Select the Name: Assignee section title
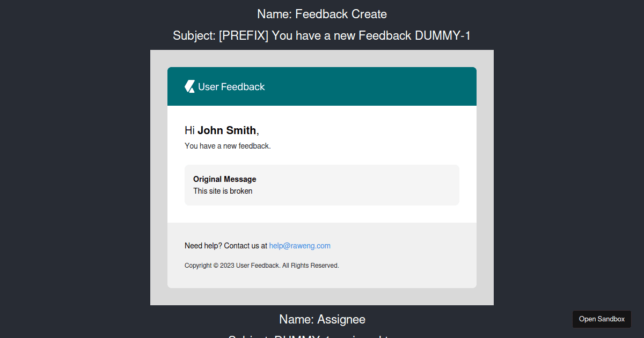The height and width of the screenshot is (338, 644). pyautogui.click(x=321, y=319)
